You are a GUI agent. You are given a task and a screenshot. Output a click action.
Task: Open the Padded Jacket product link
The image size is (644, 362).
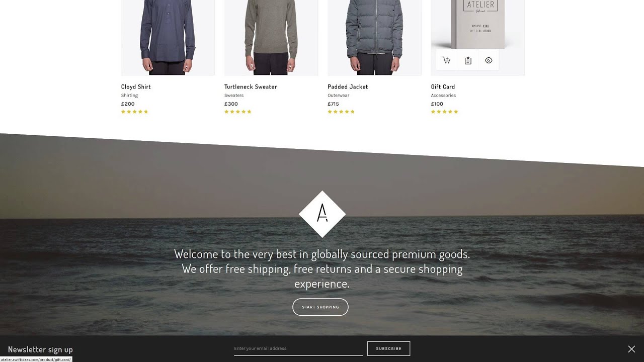point(348,87)
